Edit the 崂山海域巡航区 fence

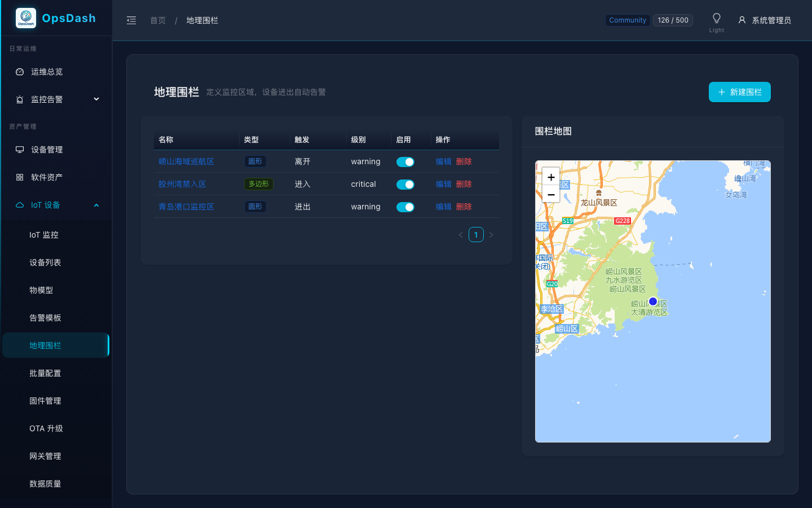click(x=444, y=161)
